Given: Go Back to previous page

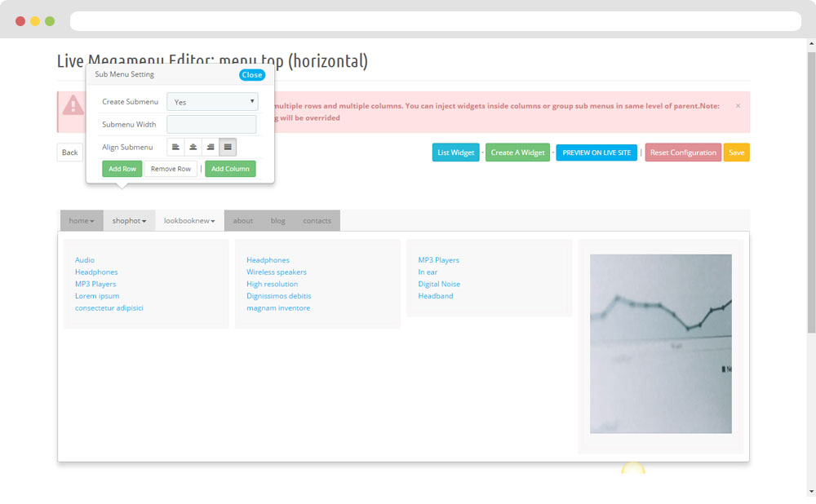Looking at the screenshot, I should [x=69, y=153].
